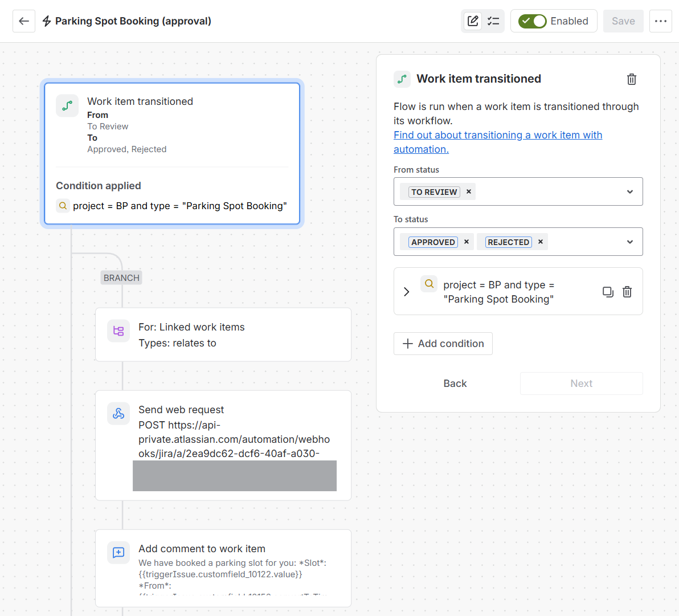Open the three-dot more actions menu
This screenshot has width=679, height=616.
click(x=660, y=21)
